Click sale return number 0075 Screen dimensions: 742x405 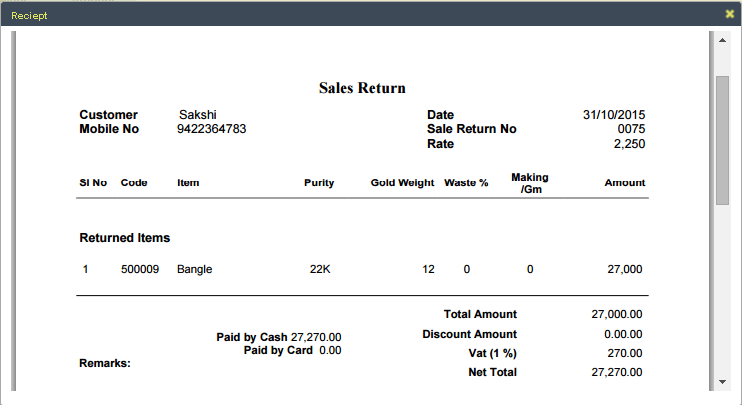tap(631, 129)
